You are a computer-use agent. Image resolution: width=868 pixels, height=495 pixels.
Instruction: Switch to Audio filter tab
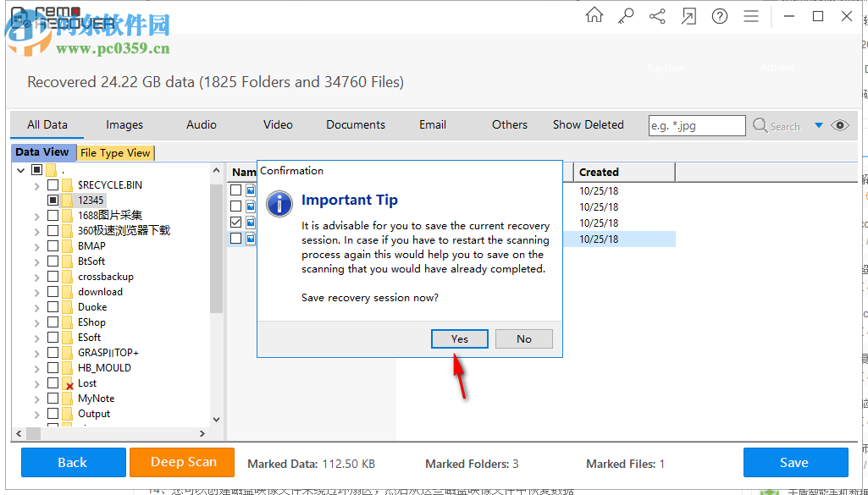point(202,125)
